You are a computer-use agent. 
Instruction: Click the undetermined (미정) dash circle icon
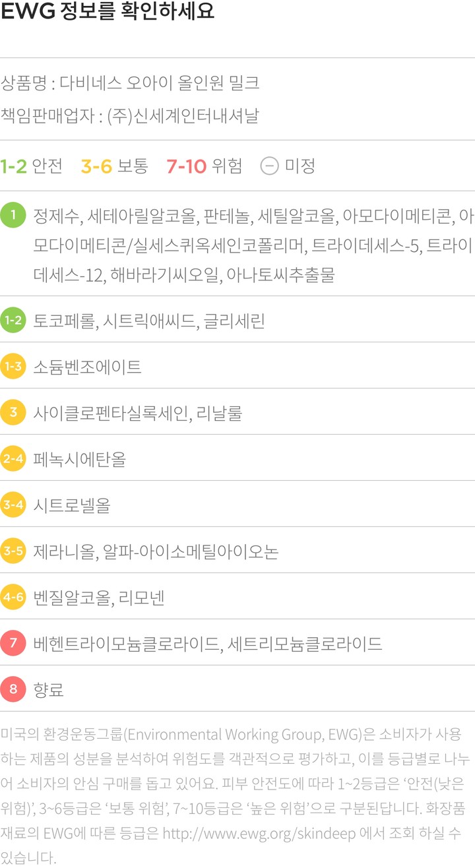click(269, 166)
